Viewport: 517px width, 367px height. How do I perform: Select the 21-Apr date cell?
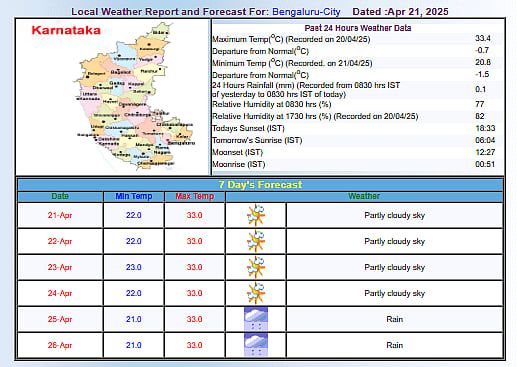(60, 215)
